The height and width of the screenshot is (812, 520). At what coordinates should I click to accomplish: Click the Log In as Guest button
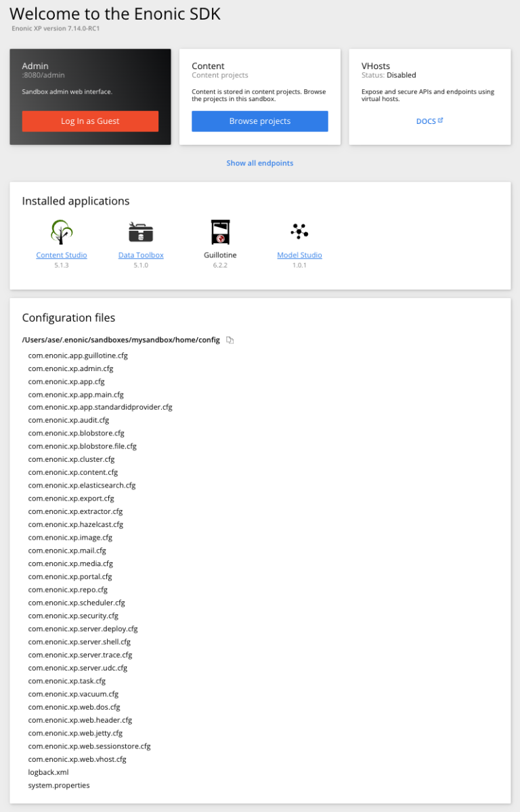(x=90, y=121)
